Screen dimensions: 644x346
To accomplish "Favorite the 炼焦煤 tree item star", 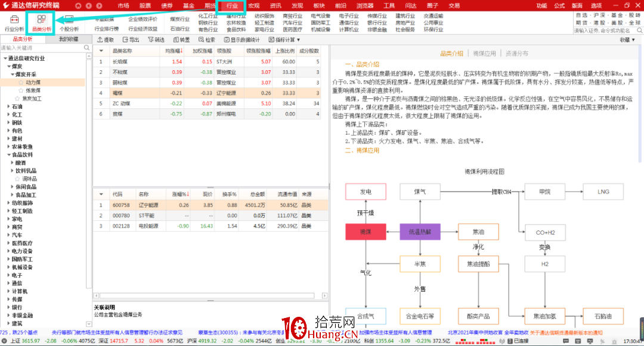I will 21,91.
